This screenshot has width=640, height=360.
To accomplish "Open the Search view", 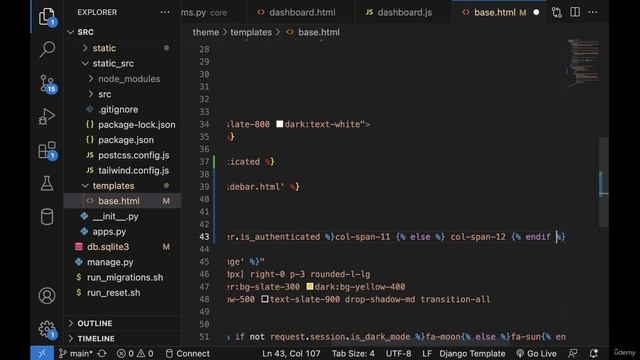I will [47, 49].
